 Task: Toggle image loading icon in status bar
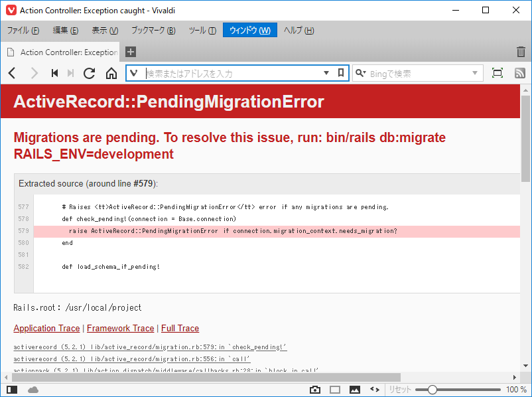click(x=355, y=390)
